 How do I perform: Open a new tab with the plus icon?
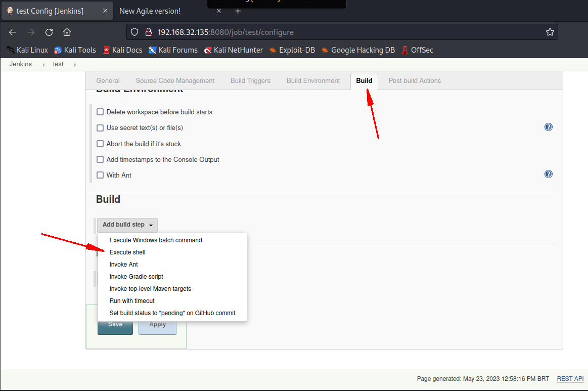click(238, 11)
